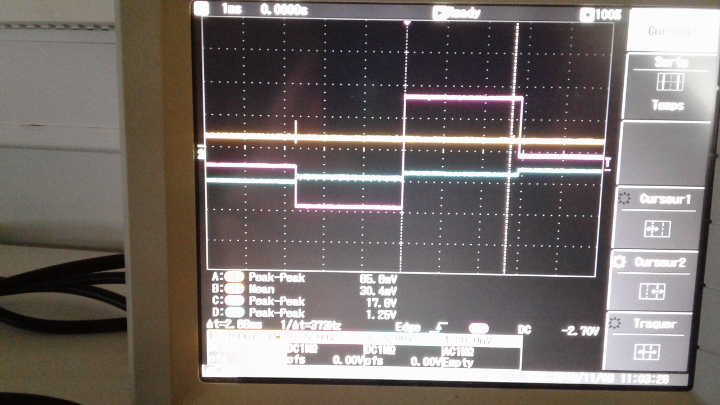Screen dimensions: 720x405
Task: Click the Ready acquisition status icon
Action: tap(439, 13)
